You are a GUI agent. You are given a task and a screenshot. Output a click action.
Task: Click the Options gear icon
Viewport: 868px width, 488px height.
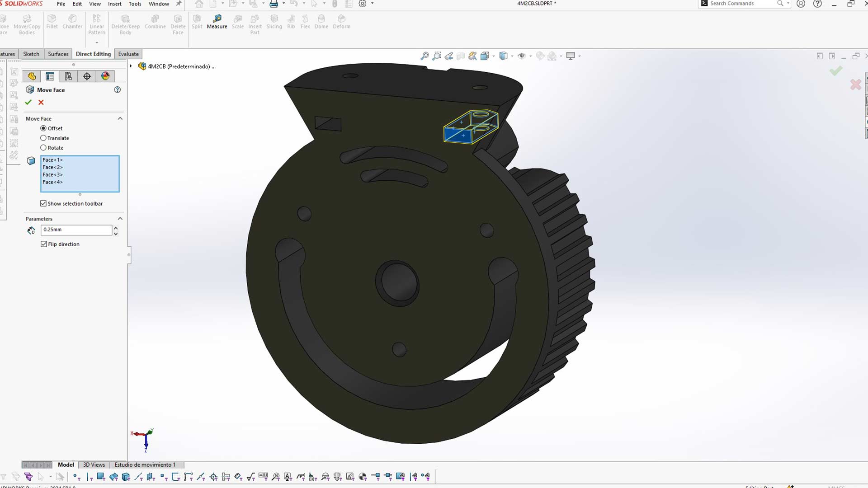(x=362, y=4)
